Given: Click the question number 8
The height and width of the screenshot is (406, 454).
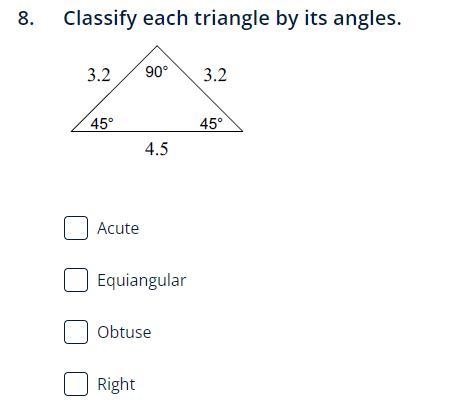Looking at the screenshot, I should (26, 18).
